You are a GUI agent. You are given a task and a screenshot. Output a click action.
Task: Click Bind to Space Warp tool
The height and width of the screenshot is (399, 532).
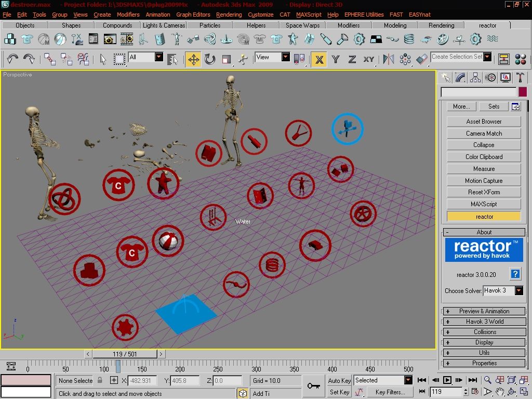tap(83, 59)
